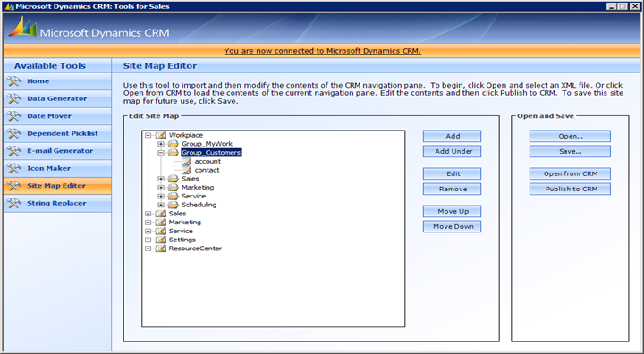Expand the Group_MyWork node
The height and width of the screenshot is (354, 644).
pyautogui.click(x=161, y=144)
